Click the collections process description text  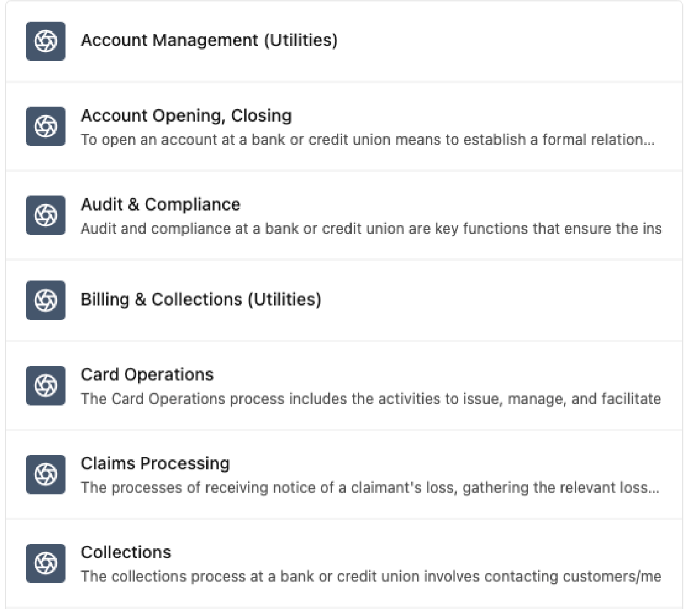370,577
